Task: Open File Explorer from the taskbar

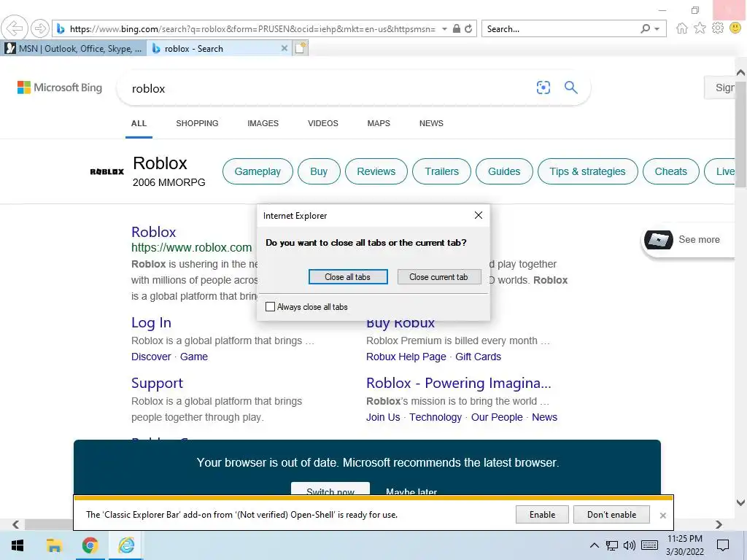Action: pyautogui.click(x=54, y=545)
